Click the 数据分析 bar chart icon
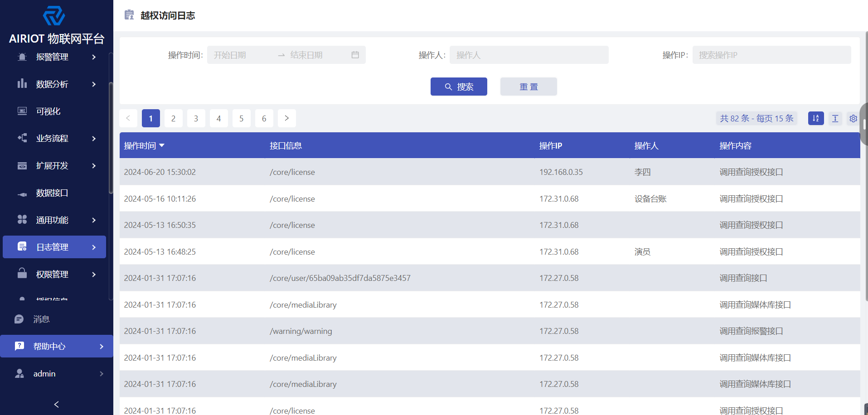868x415 pixels. (22, 84)
